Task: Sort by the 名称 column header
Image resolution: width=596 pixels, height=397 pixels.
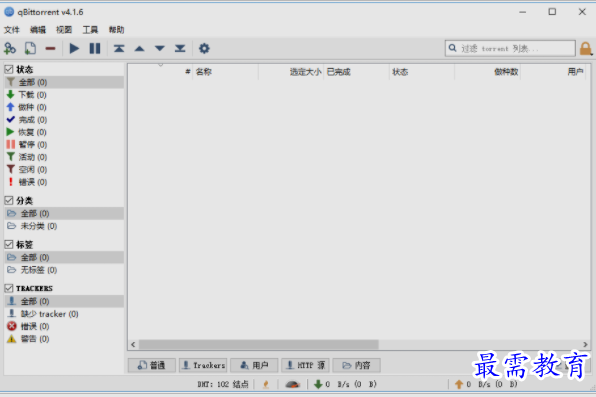Action: coord(225,71)
